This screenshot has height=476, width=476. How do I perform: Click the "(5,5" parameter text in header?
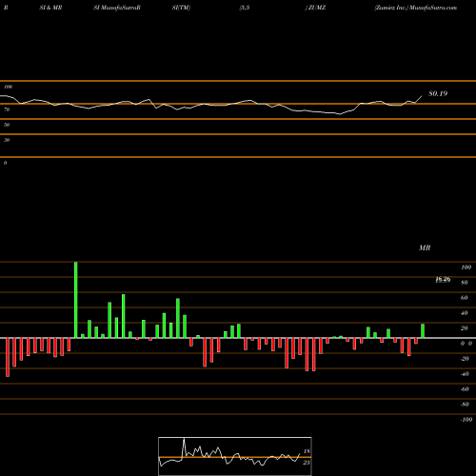click(x=245, y=8)
